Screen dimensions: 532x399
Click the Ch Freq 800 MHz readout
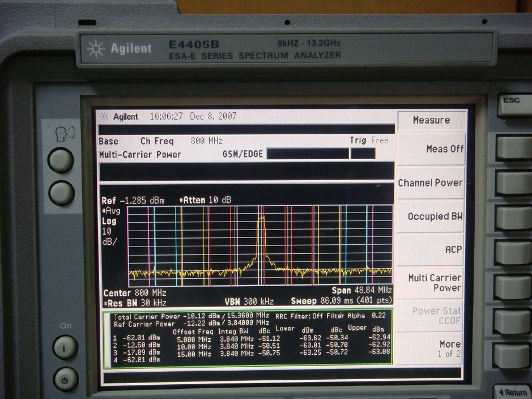coord(181,141)
